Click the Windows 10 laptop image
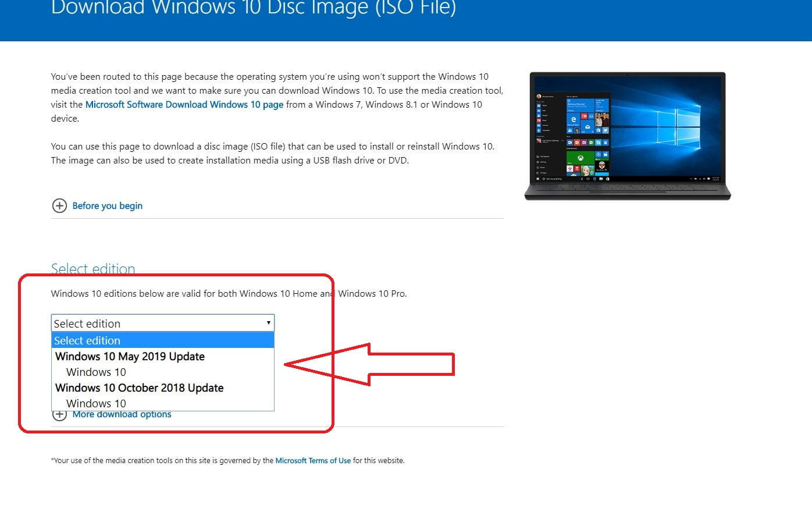 coord(628,136)
